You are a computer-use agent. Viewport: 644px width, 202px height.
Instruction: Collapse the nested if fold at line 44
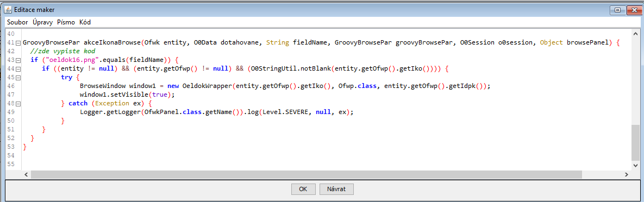point(18,68)
